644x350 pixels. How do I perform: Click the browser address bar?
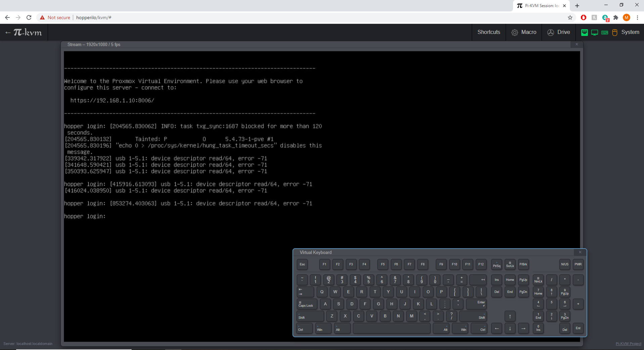pos(302,17)
